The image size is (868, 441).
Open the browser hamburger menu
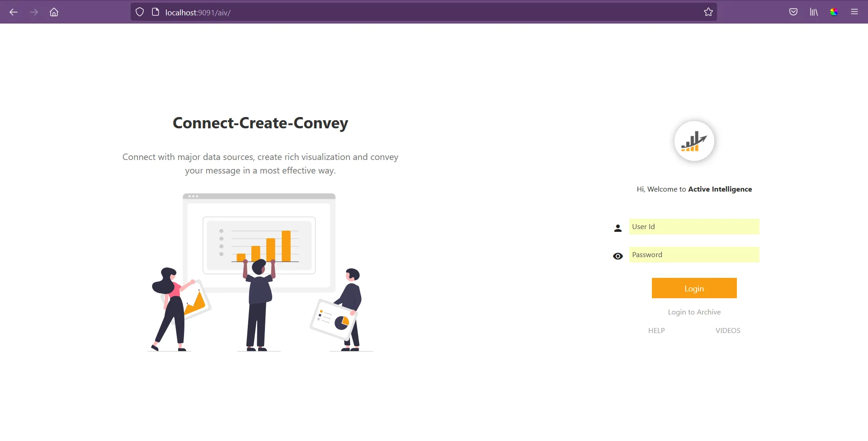pyautogui.click(x=854, y=12)
